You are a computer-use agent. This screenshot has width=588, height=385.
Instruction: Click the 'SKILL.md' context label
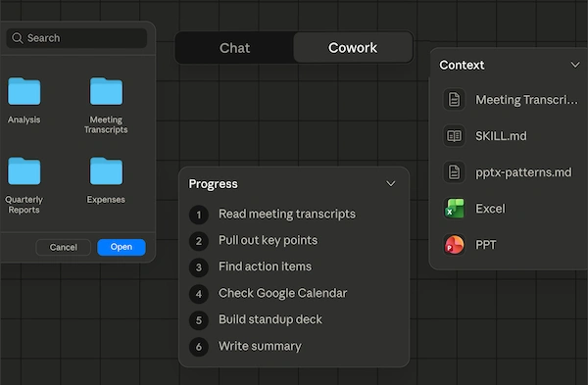click(501, 136)
